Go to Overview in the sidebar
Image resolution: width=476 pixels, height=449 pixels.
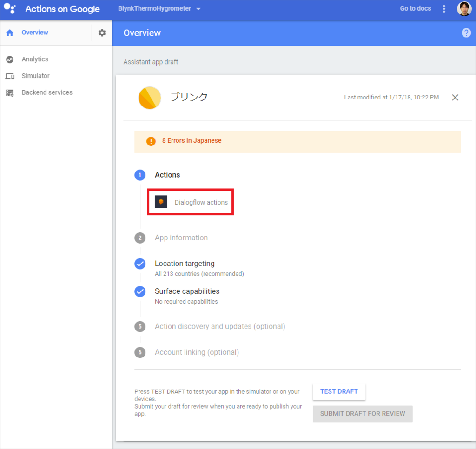35,33
